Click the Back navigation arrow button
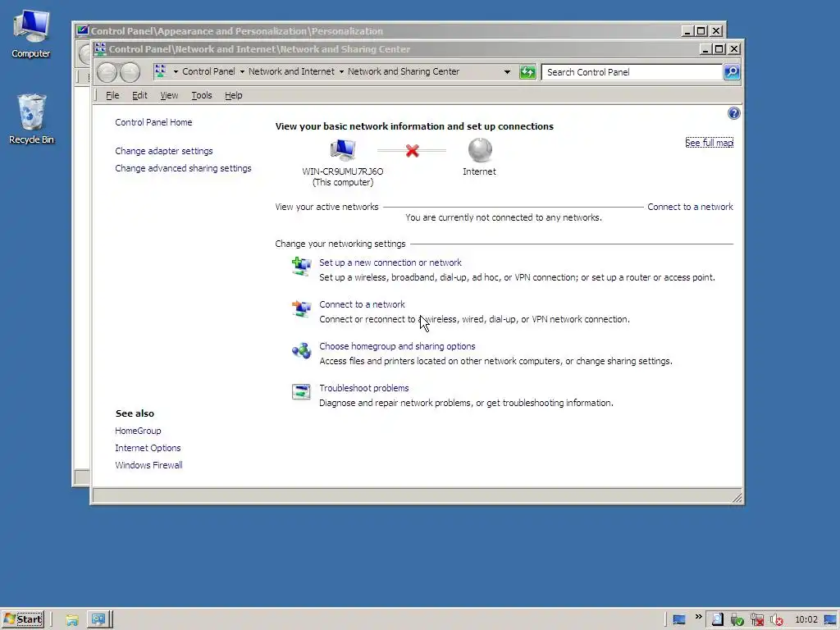This screenshot has height=630, width=840. click(x=107, y=72)
